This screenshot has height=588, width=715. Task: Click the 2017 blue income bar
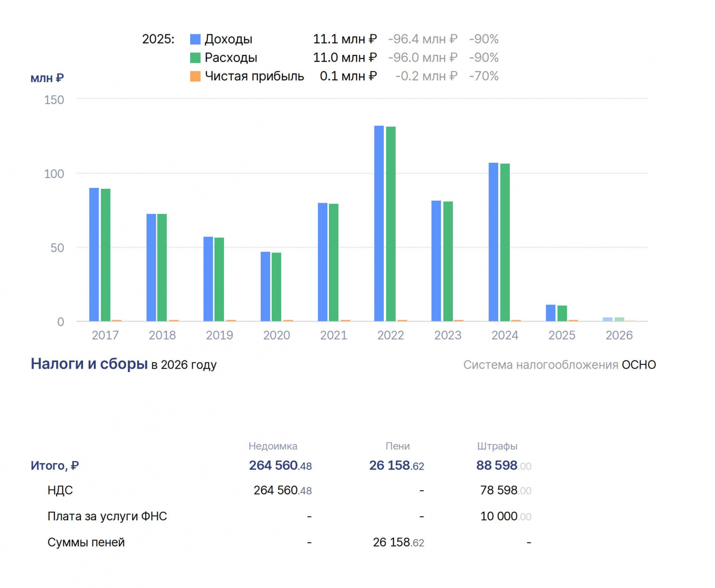coord(94,255)
